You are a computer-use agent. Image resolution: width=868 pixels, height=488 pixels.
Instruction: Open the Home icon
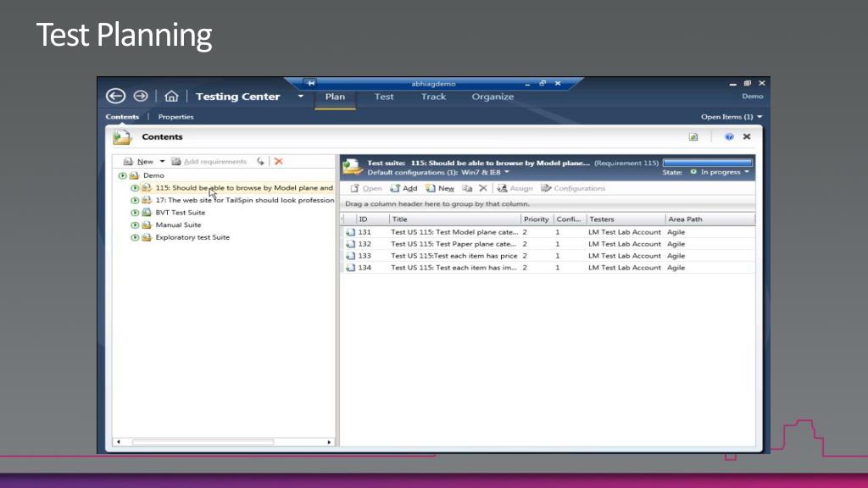coord(171,97)
